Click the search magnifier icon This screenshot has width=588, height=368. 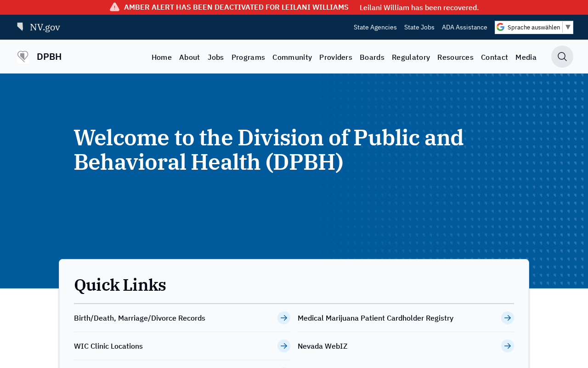[562, 57]
